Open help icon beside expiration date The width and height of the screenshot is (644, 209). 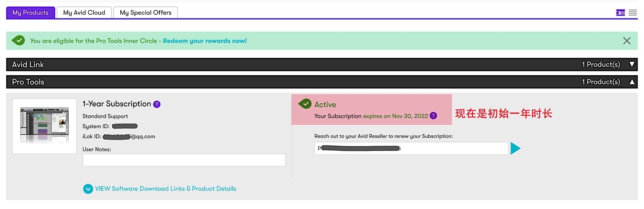[433, 116]
